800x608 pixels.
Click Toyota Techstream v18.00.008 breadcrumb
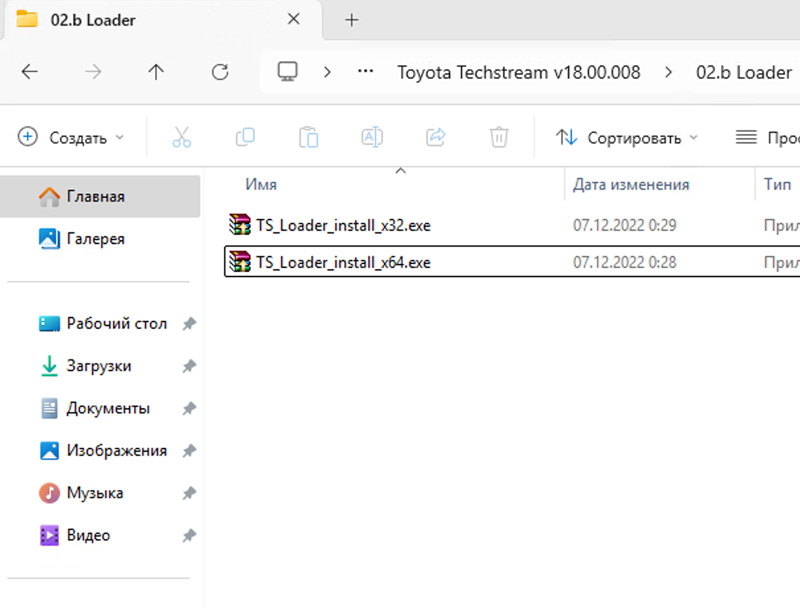pos(518,72)
